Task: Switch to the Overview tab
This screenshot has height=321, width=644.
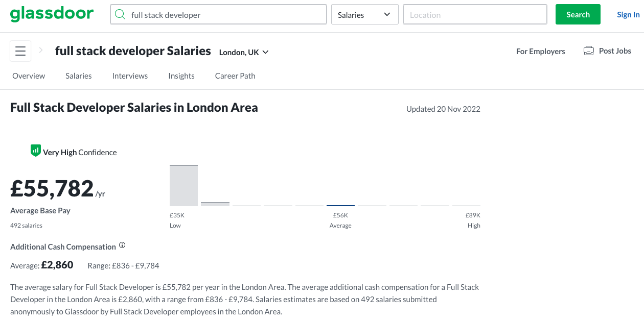Action: 29,76
